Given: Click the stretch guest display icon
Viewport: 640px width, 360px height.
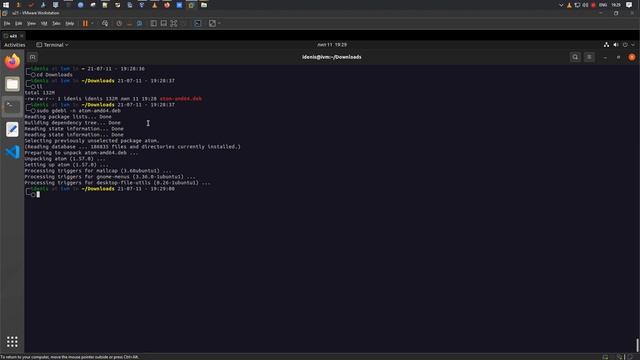Looking at the screenshot, I should 212,24.
